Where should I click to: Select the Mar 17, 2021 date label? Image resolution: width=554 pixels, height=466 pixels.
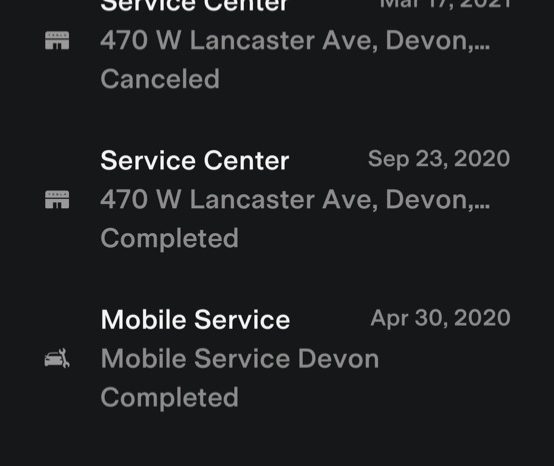pyautogui.click(x=445, y=4)
